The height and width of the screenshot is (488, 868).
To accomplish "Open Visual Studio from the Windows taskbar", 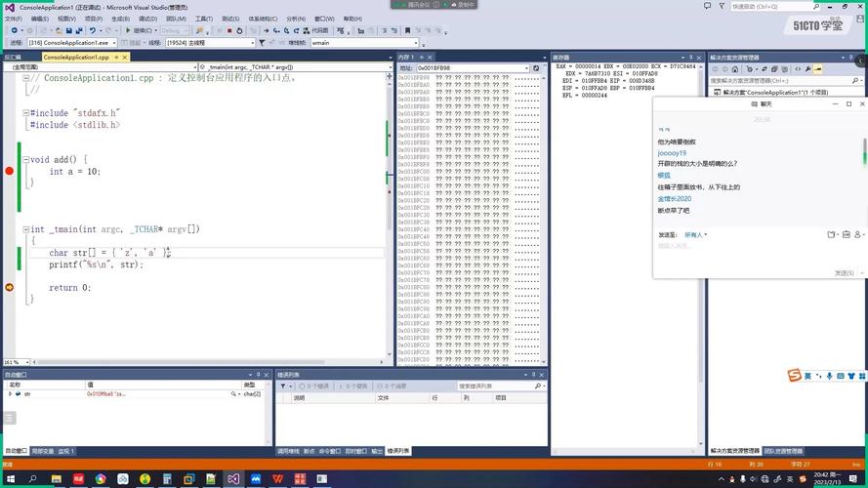I will [232, 479].
